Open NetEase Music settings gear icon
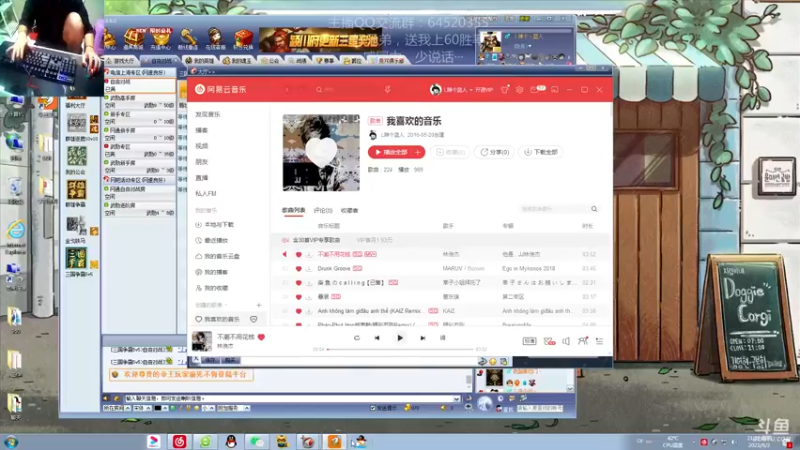800x450 pixels. (519, 90)
